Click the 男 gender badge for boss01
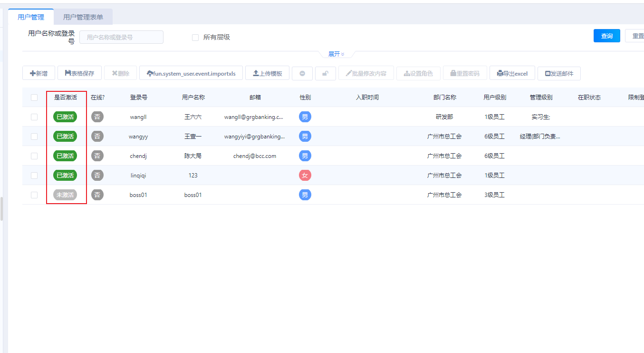This screenshot has width=644, height=353. 305,195
